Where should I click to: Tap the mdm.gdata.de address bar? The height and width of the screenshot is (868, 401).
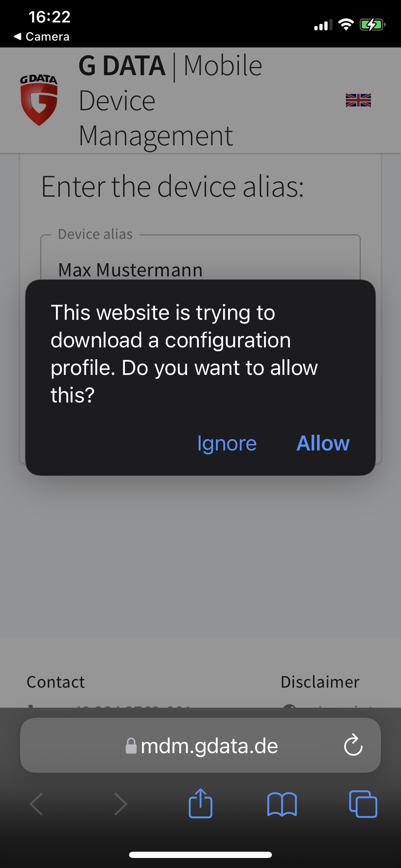[x=200, y=745]
